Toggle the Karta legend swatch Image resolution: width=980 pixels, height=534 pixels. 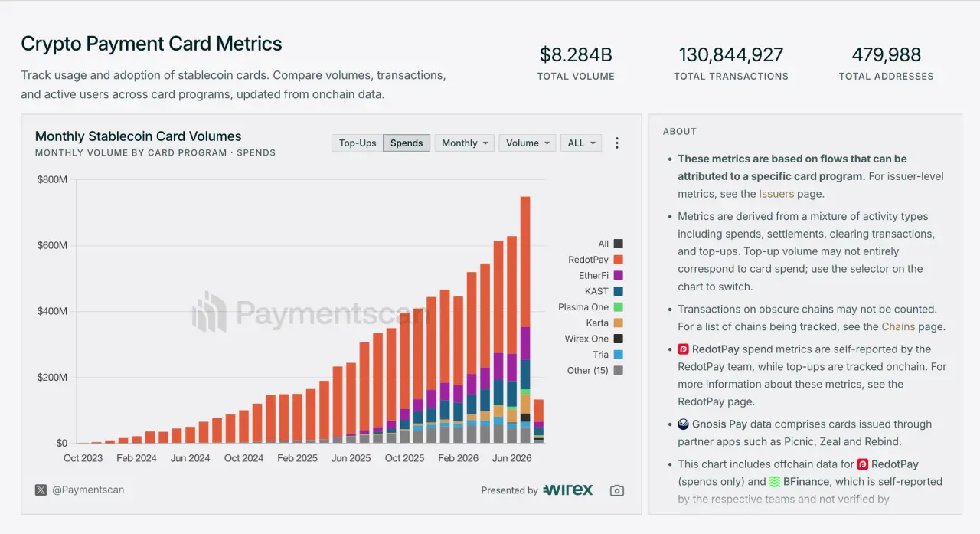[x=618, y=323]
